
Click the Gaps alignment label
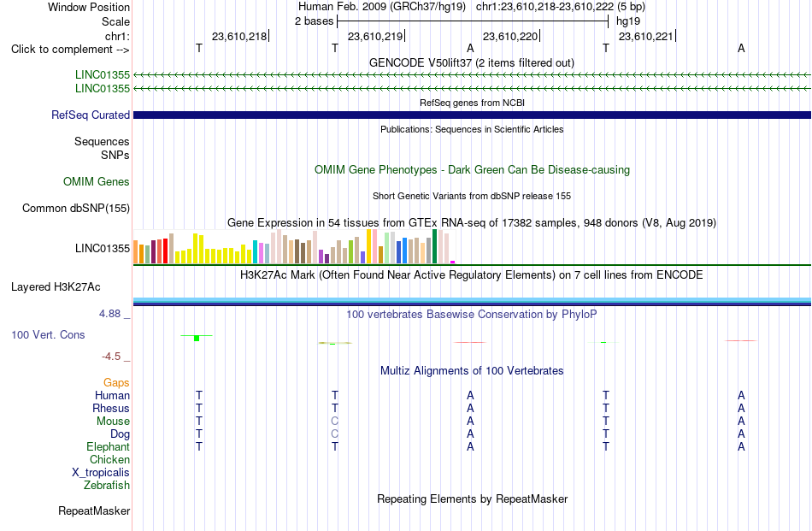(x=116, y=382)
